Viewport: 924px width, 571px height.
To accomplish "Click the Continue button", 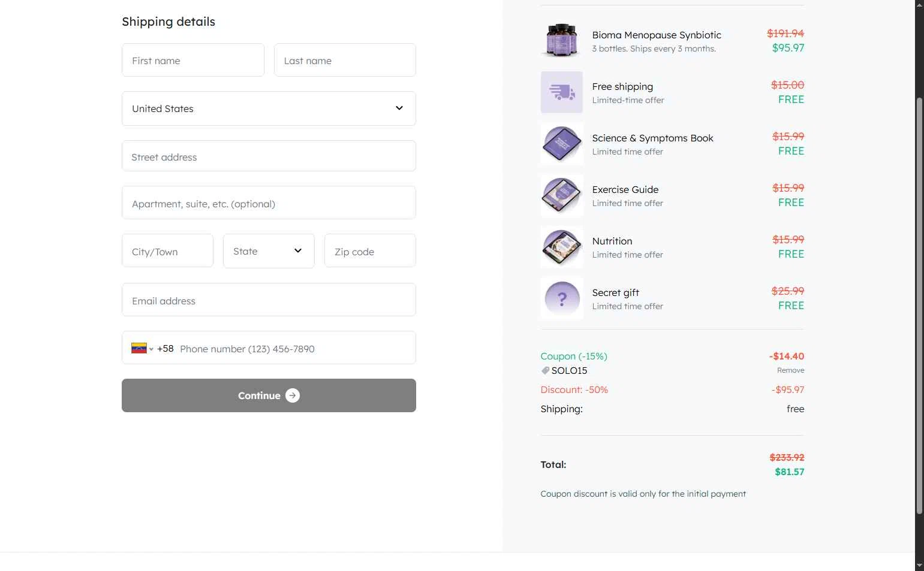I will pyautogui.click(x=269, y=395).
